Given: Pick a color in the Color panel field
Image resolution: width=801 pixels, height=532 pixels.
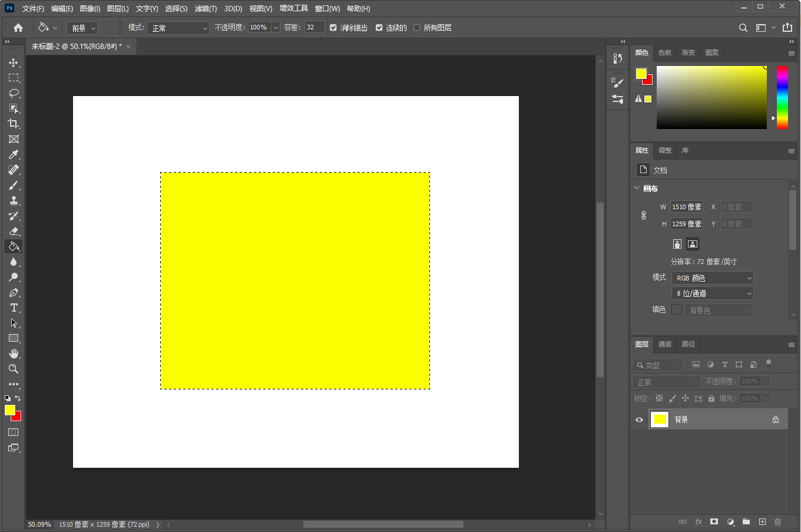Looking at the screenshot, I should [711, 97].
